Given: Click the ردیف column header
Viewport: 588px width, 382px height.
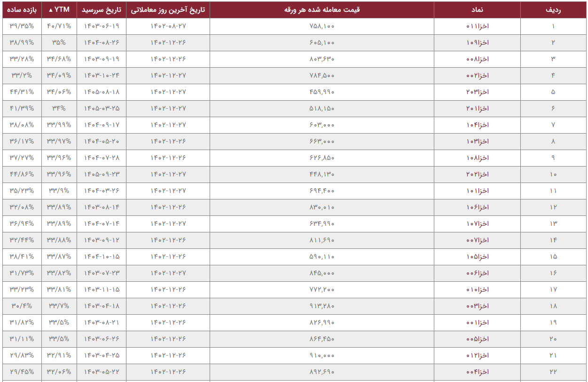Looking at the screenshot, I should (553, 9).
